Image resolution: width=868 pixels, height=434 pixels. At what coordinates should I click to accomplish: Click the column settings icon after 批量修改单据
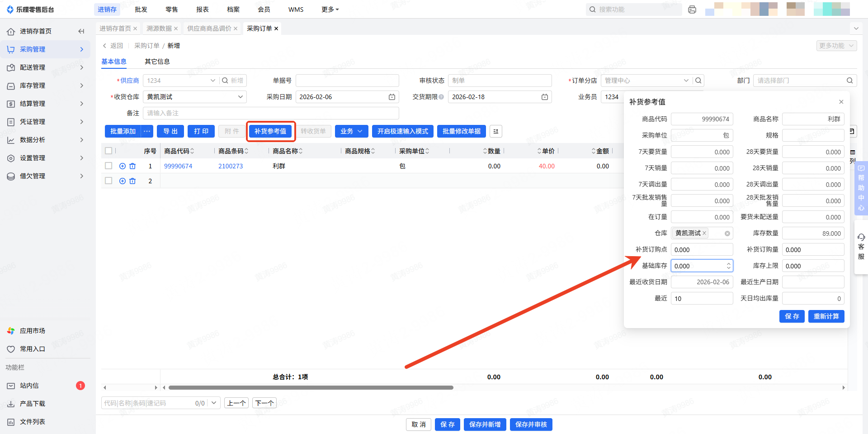tap(496, 131)
